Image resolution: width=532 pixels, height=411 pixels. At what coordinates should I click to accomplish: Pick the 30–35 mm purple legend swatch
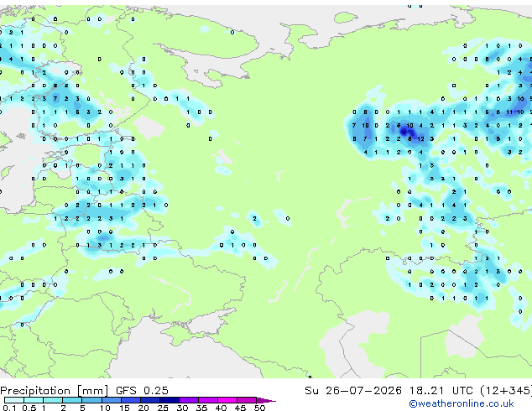pos(189,400)
